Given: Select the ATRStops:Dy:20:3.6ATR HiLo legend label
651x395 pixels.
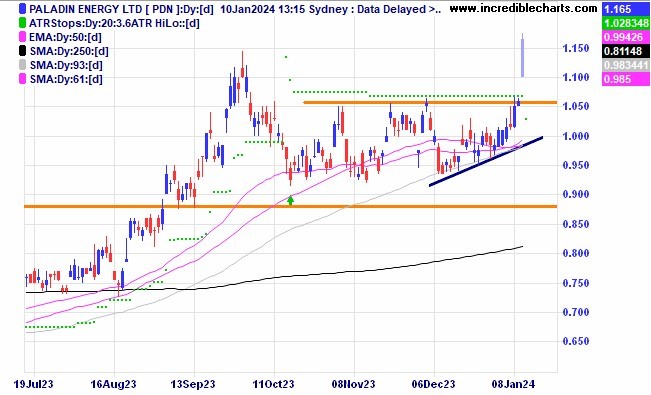Looking at the screenshot, I should [114, 23].
